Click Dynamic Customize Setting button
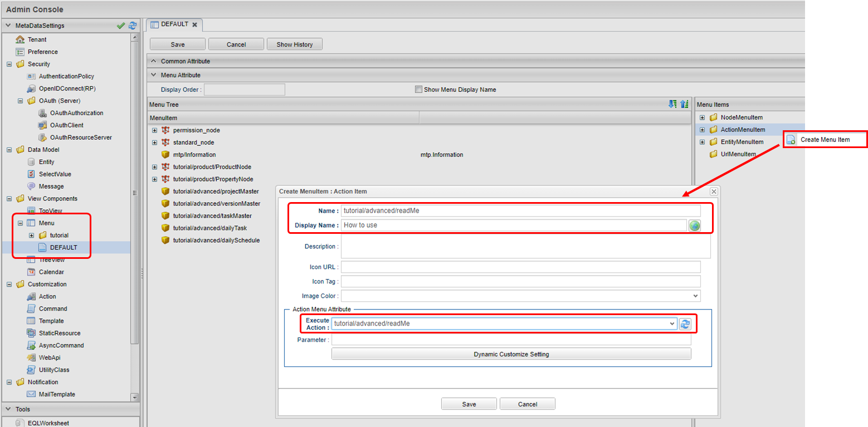The image size is (868, 427). (x=511, y=354)
